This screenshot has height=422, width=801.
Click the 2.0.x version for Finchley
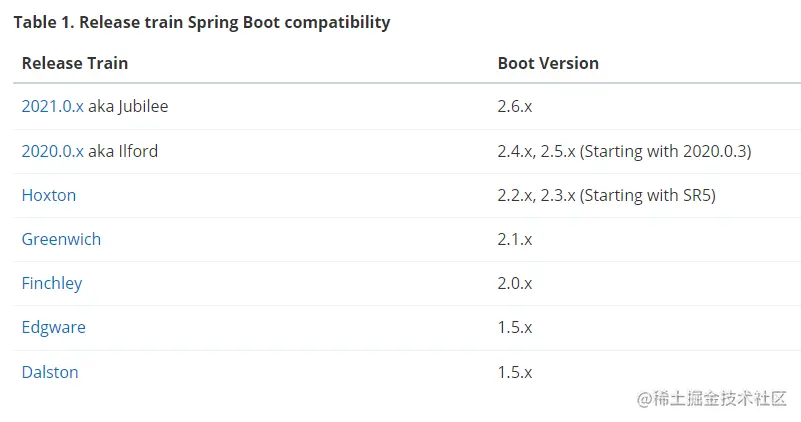[515, 284]
